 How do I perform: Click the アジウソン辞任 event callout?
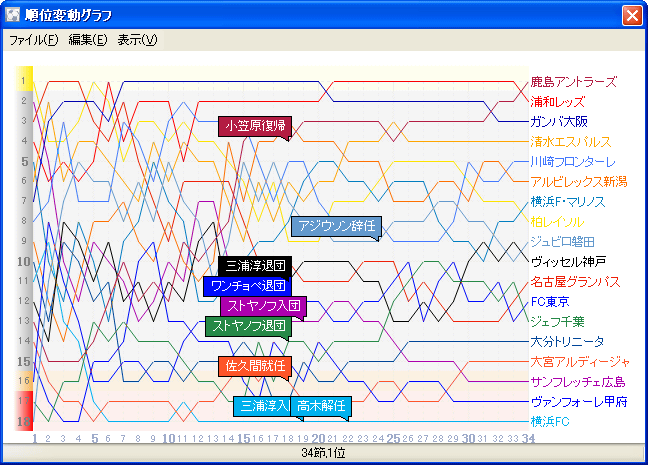[x=336, y=226]
